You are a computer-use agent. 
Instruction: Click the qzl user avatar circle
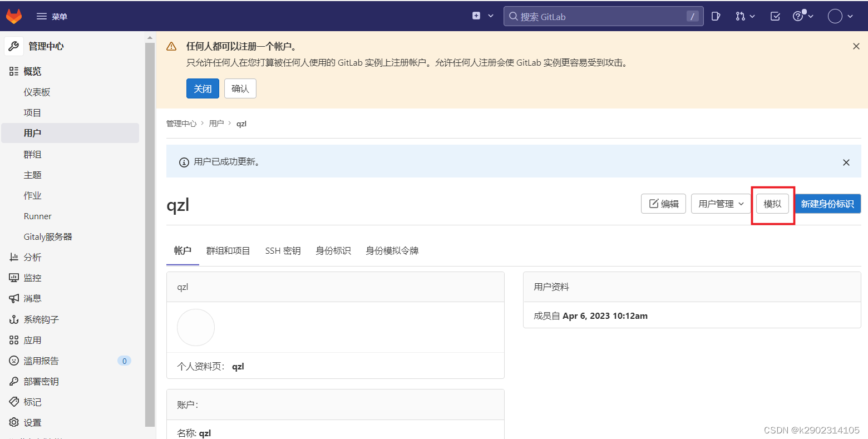196,327
